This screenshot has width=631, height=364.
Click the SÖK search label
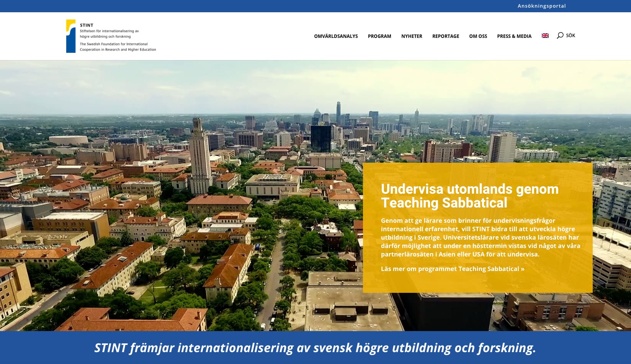point(571,36)
